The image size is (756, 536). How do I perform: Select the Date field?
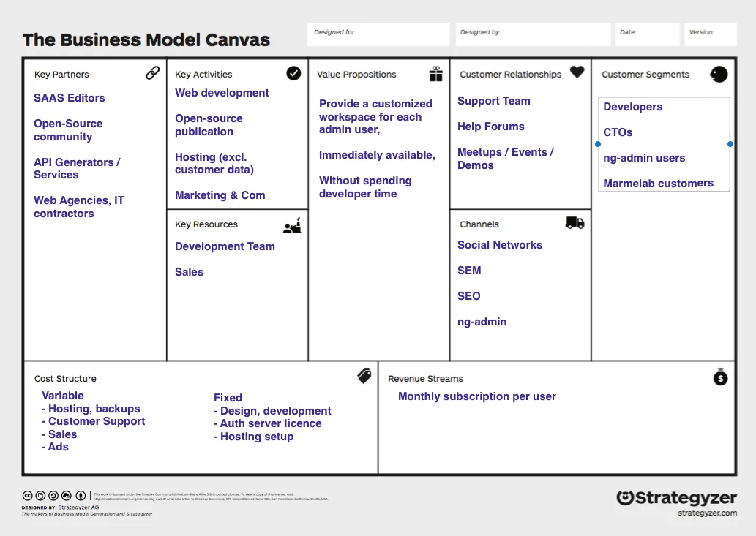648,34
